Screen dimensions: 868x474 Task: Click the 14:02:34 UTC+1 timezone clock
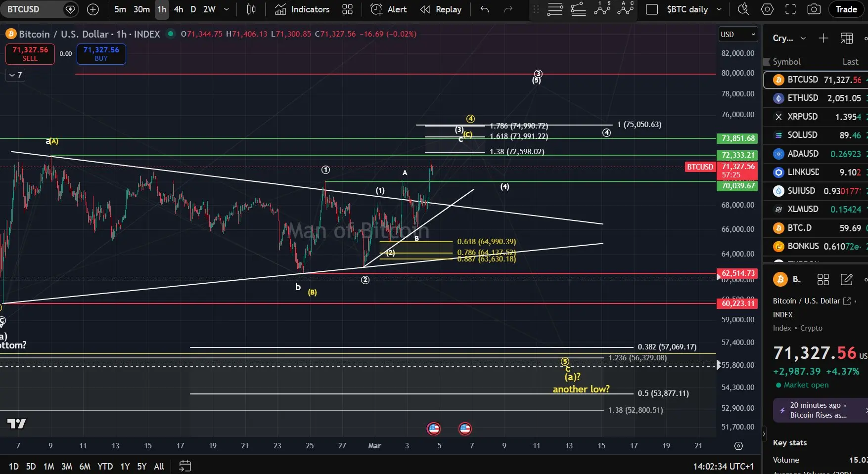723,466
